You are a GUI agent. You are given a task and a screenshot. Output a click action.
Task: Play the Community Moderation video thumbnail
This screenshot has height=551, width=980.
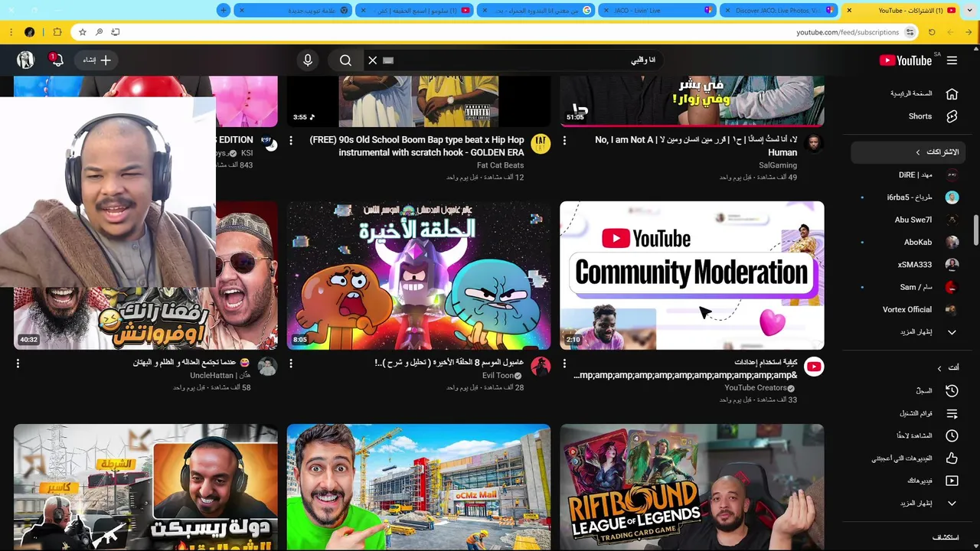(692, 275)
